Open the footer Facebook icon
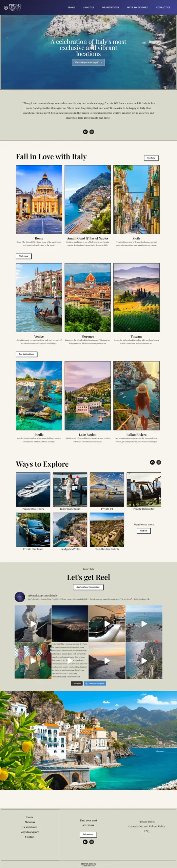Viewport: 177px width, 868px height. pyautogui.click(x=85, y=842)
